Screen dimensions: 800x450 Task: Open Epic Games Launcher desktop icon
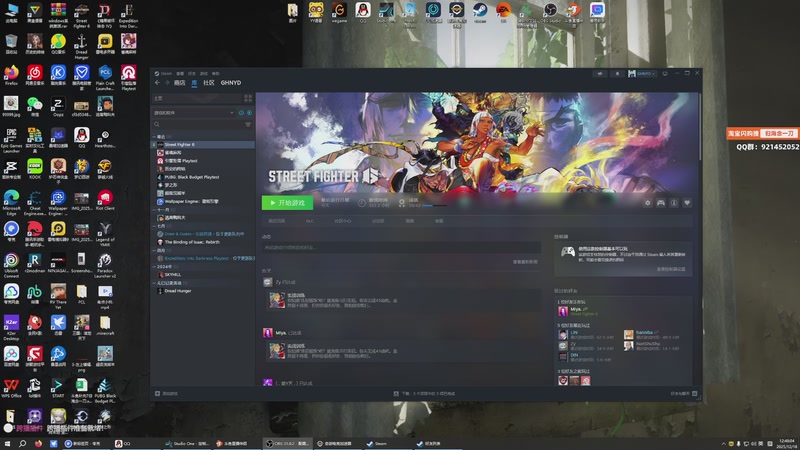pos(11,140)
